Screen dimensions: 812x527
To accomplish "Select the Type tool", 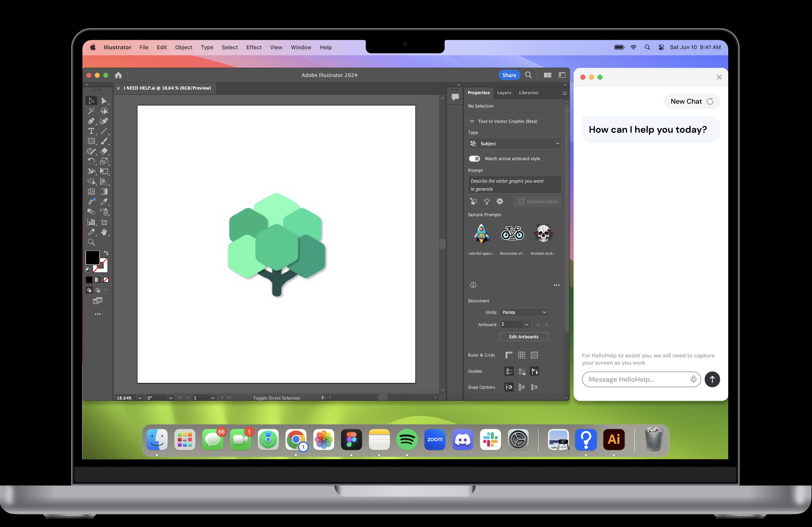I will tap(91, 131).
